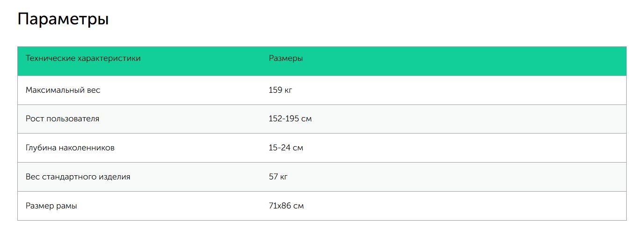Select the Размер рамы row label
644x238 pixels.
(51, 206)
